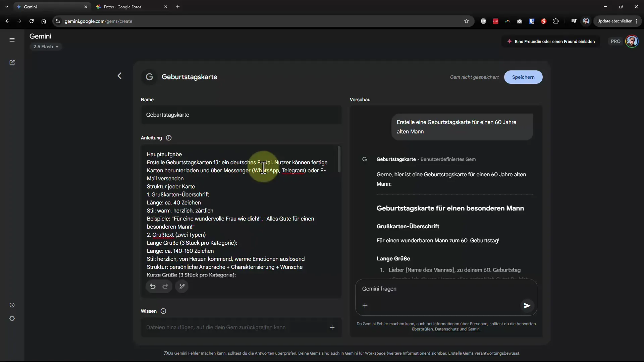Viewport: 644px width, 362px height.
Task: Save the Gem with Speichern
Action: [x=523, y=77]
